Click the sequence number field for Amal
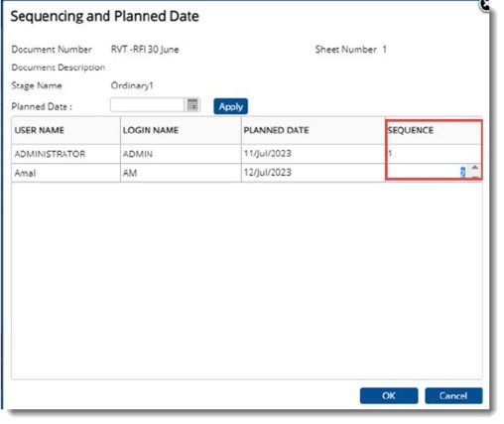 click(x=427, y=172)
